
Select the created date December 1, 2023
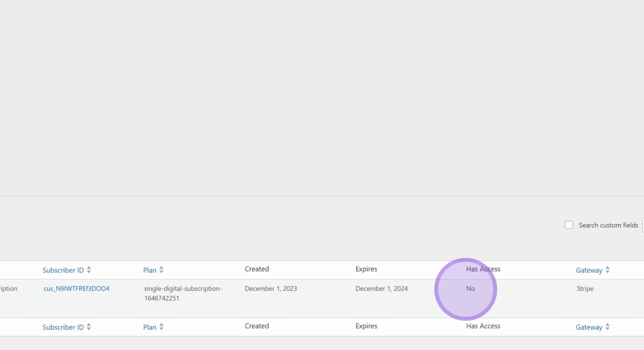tap(271, 288)
